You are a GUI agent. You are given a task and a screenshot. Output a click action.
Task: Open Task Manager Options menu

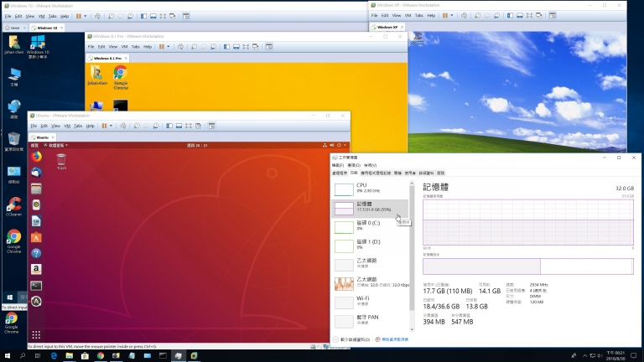(x=354, y=165)
